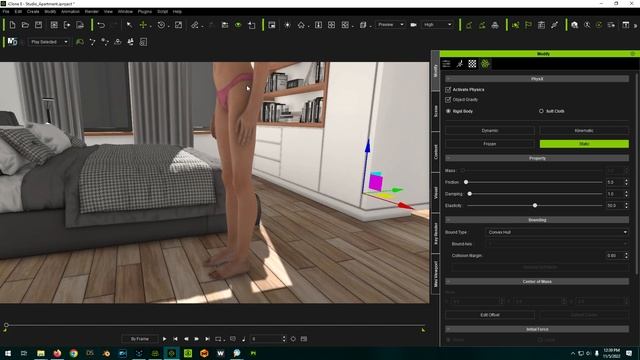Click the Undo arrow icon

point(101,25)
